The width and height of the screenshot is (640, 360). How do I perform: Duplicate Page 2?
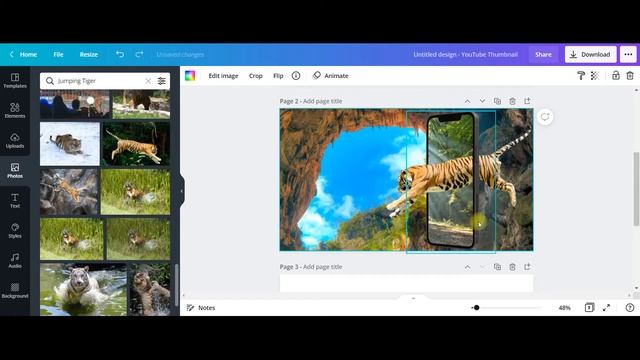(x=497, y=101)
